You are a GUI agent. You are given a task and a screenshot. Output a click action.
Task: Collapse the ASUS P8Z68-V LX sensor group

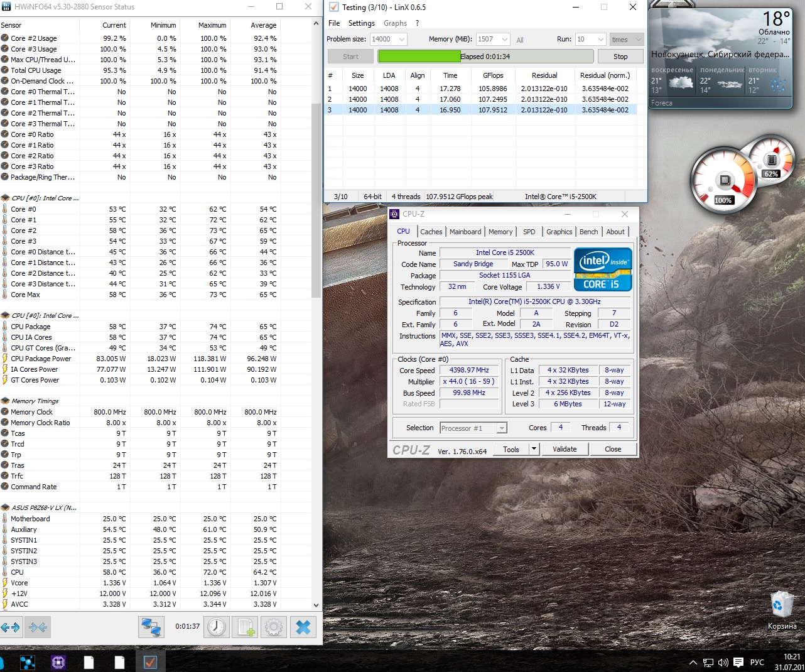click(5, 507)
